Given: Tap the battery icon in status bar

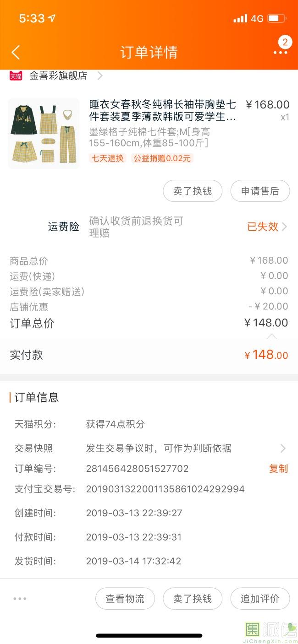Looking at the screenshot, I should click(277, 19).
